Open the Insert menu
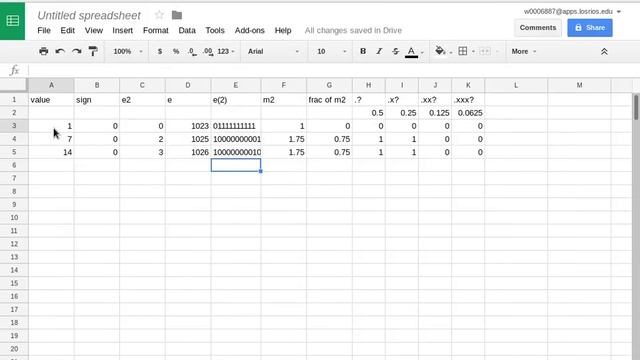Image resolution: width=640 pixels, height=360 pixels. click(x=122, y=30)
